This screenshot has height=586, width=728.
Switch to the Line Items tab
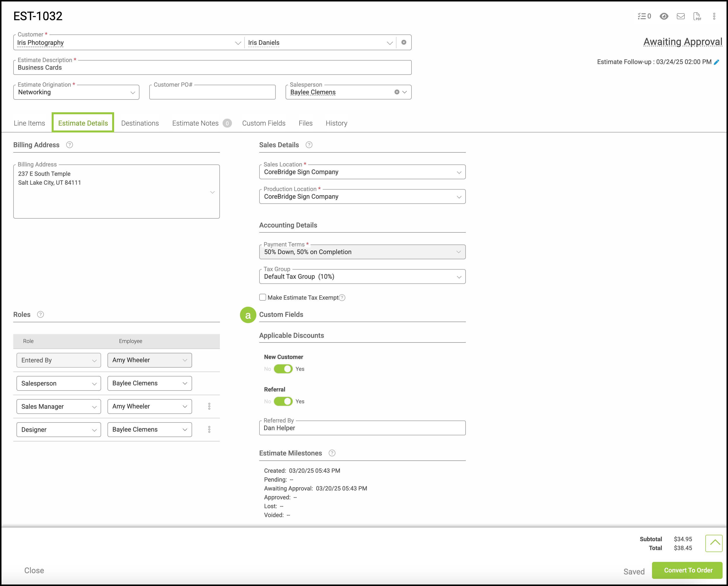pyautogui.click(x=29, y=123)
